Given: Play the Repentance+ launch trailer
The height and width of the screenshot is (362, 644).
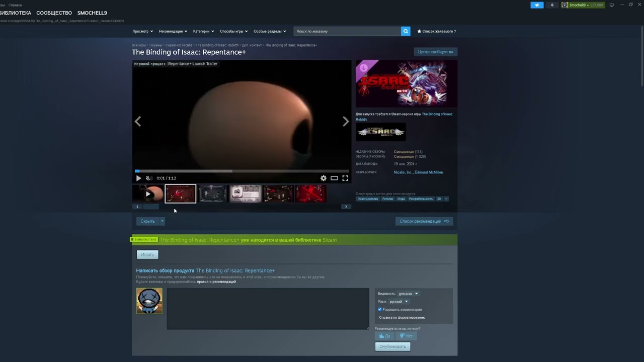Looking at the screenshot, I should point(139,178).
